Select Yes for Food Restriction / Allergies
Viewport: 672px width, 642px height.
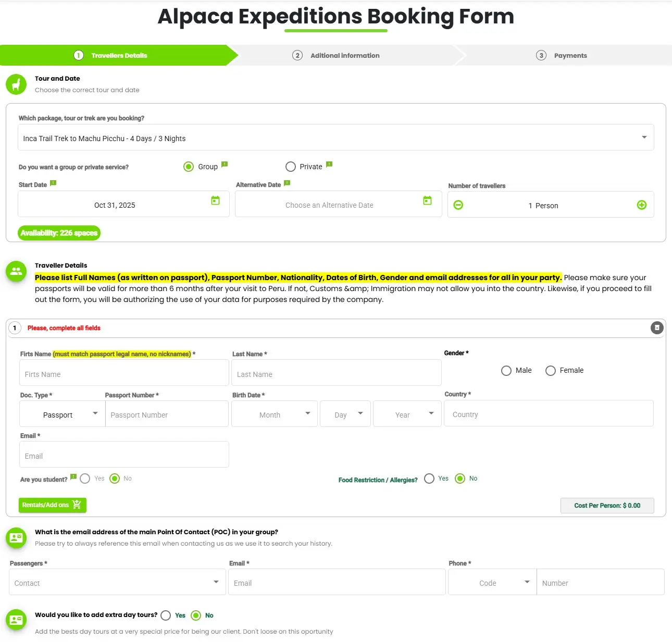coord(429,479)
